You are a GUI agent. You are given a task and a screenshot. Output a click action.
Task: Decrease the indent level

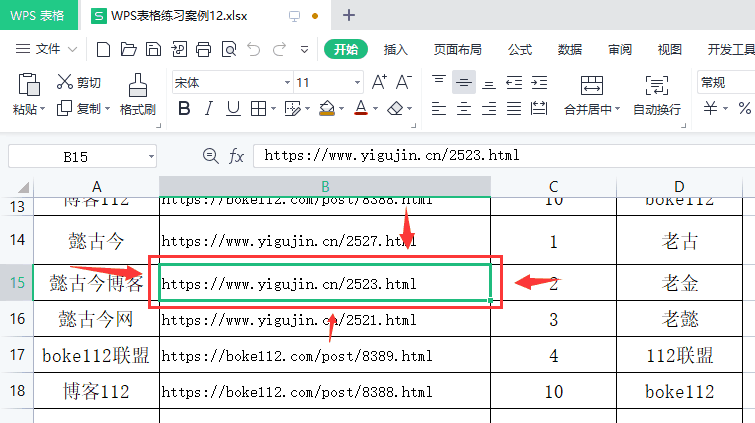click(514, 82)
